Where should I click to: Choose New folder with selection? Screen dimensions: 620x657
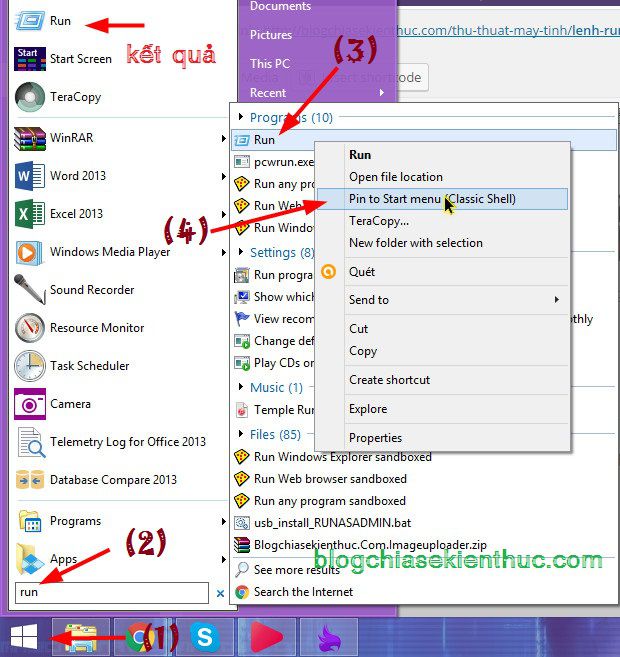coord(442,243)
